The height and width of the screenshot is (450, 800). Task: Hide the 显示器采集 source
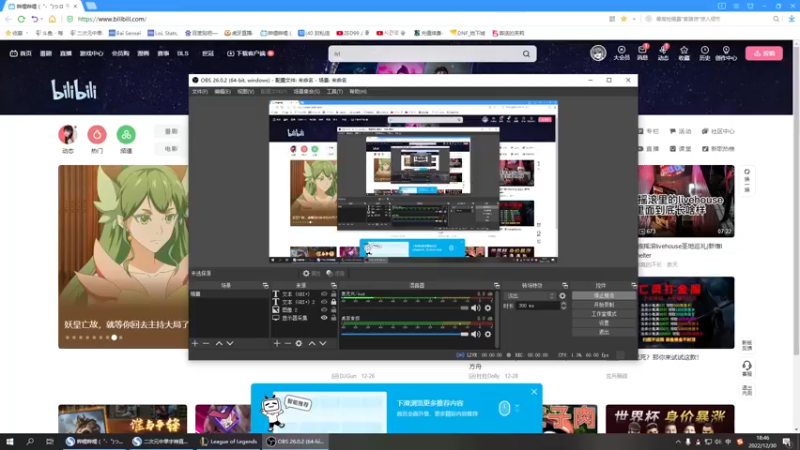tap(324, 318)
